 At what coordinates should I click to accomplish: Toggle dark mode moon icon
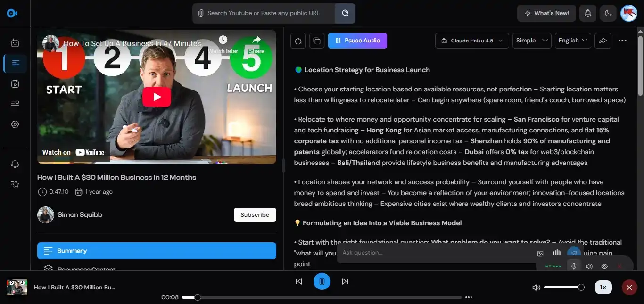click(x=608, y=13)
